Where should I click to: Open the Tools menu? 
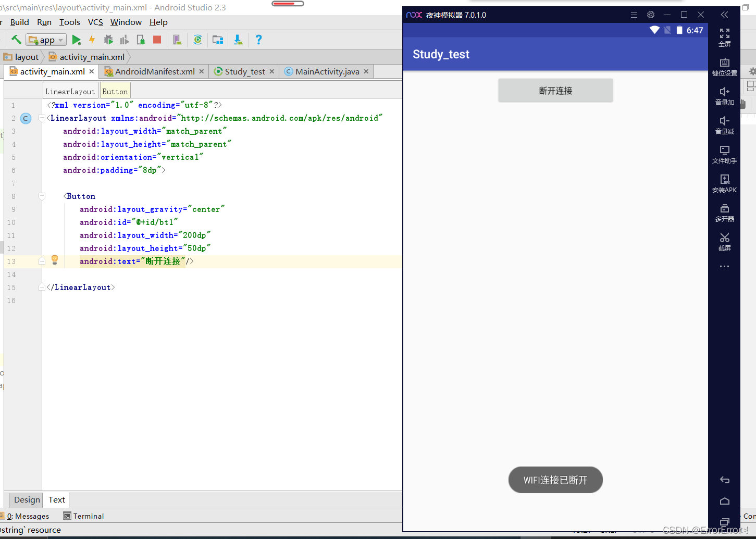(70, 22)
